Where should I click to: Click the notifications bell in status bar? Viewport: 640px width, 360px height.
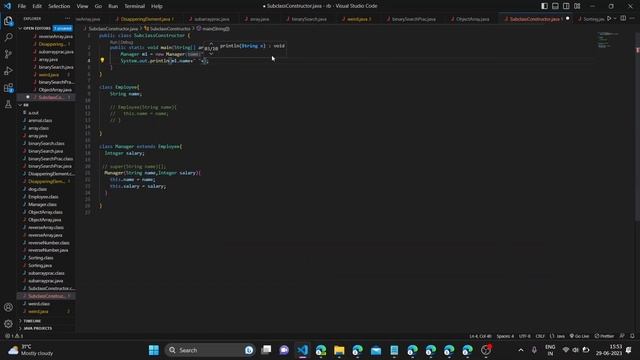[632, 336]
